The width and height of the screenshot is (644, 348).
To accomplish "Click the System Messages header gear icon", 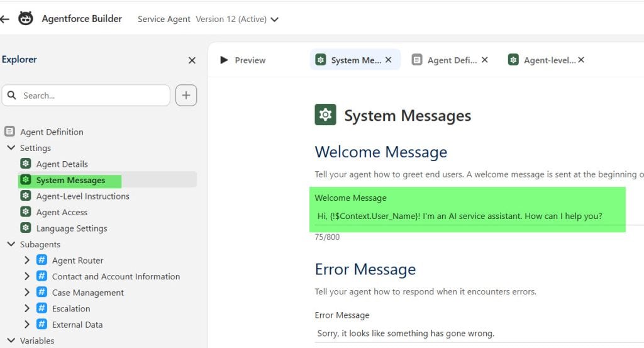I will pyautogui.click(x=325, y=115).
